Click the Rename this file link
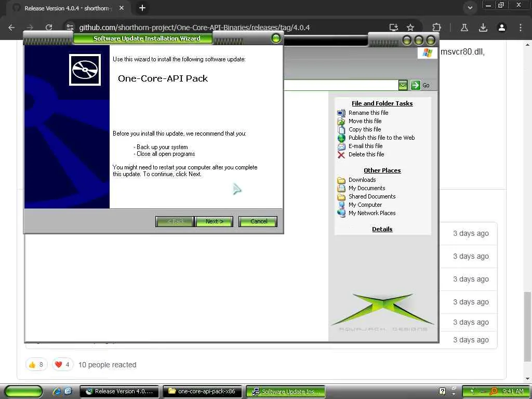532x399 pixels. click(x=368, y=113)
